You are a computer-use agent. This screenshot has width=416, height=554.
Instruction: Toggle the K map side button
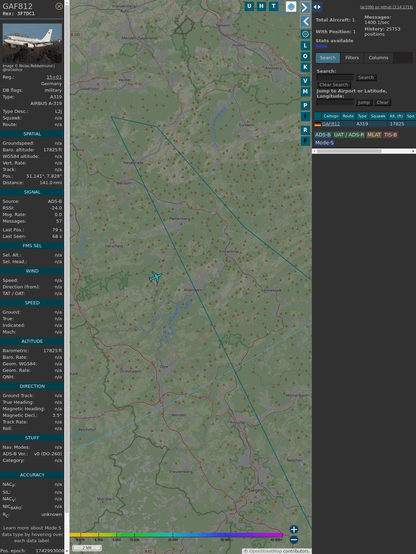tap(305, 67)
